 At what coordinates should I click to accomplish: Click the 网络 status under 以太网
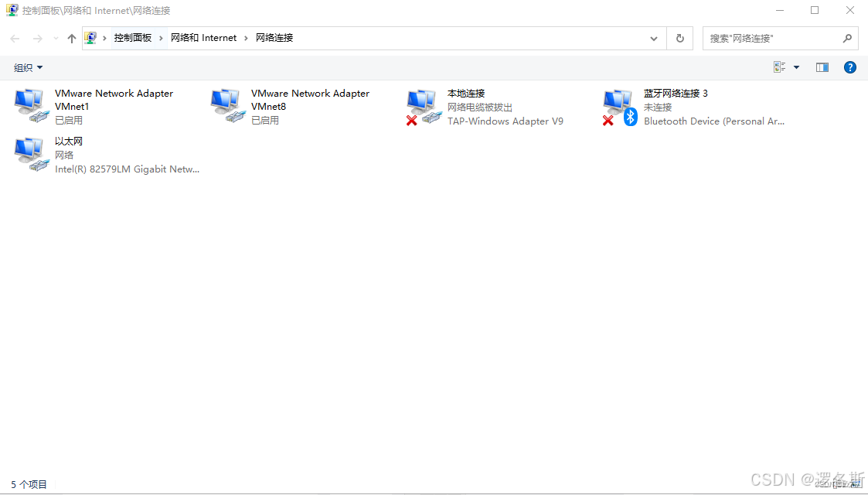pos(64,155)
